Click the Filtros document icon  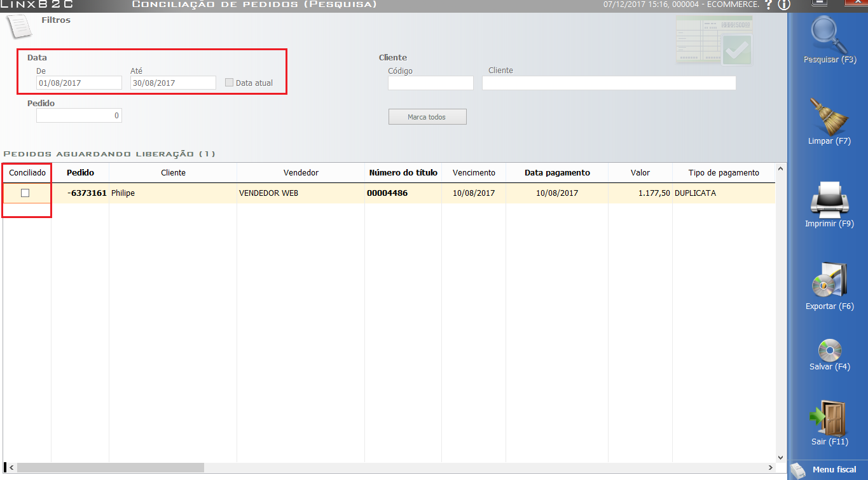pyautogui.click(x=19, y=27)
